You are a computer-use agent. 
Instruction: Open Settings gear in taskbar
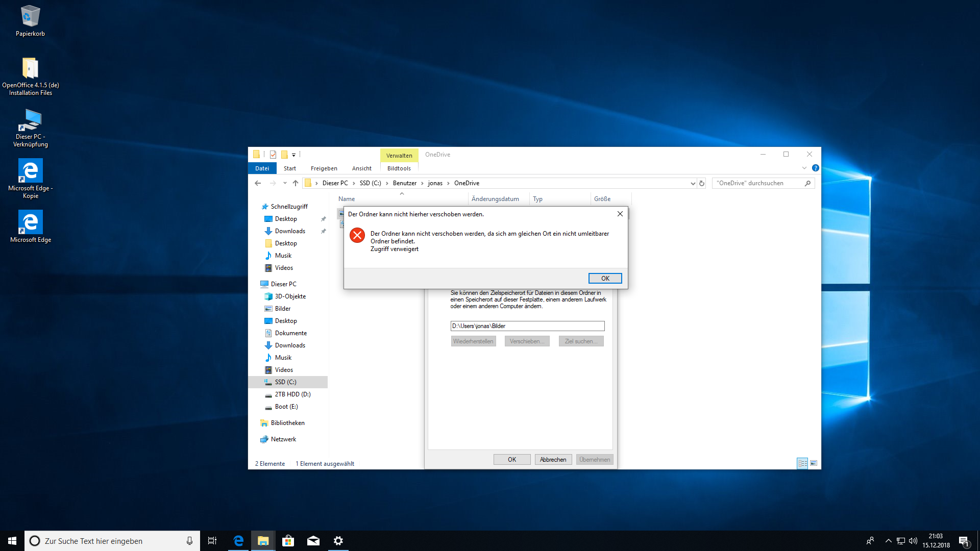pyautogui.click(x=338, y=541)
